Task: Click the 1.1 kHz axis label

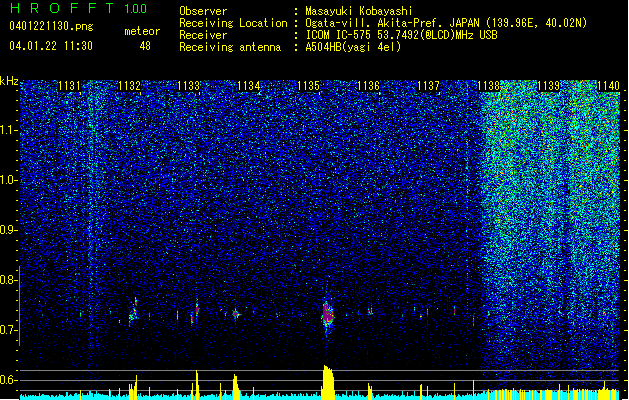Action: pos(9,130)
